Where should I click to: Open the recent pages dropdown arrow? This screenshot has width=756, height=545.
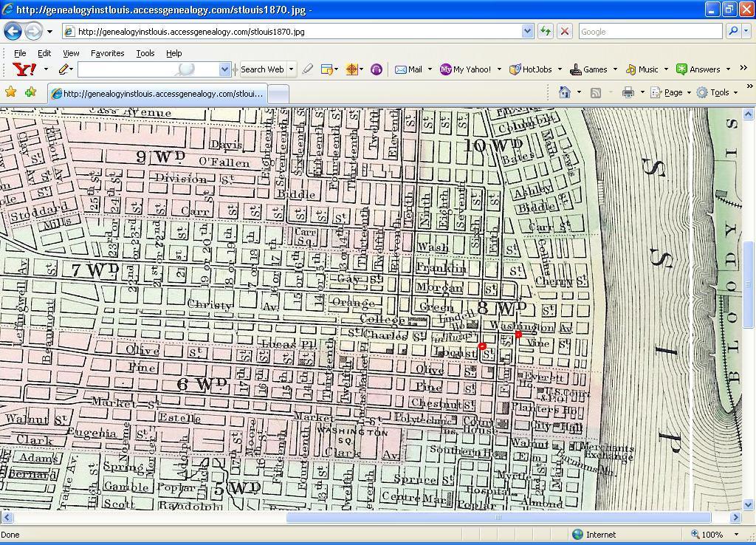49,32
